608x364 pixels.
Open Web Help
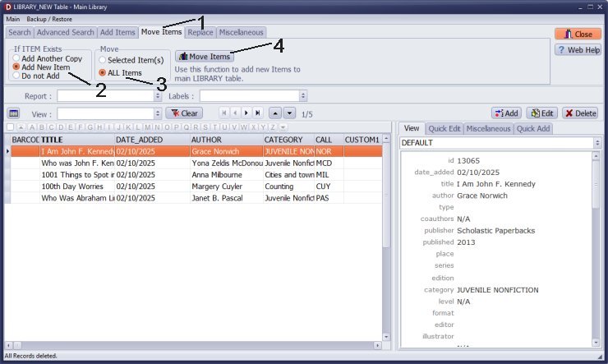pos(578,50)
